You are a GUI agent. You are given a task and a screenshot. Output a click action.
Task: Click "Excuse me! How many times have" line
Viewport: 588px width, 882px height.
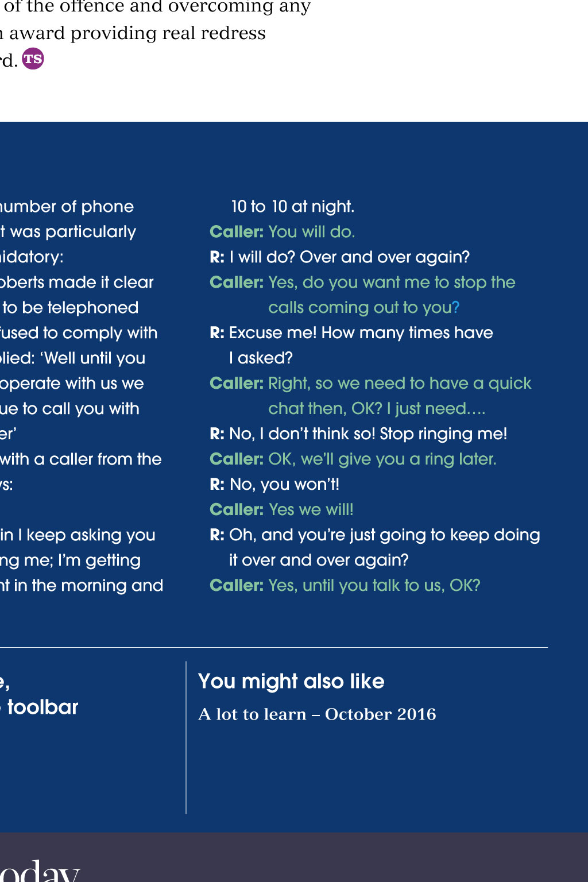pyautogui.click(x=361, y=333)
